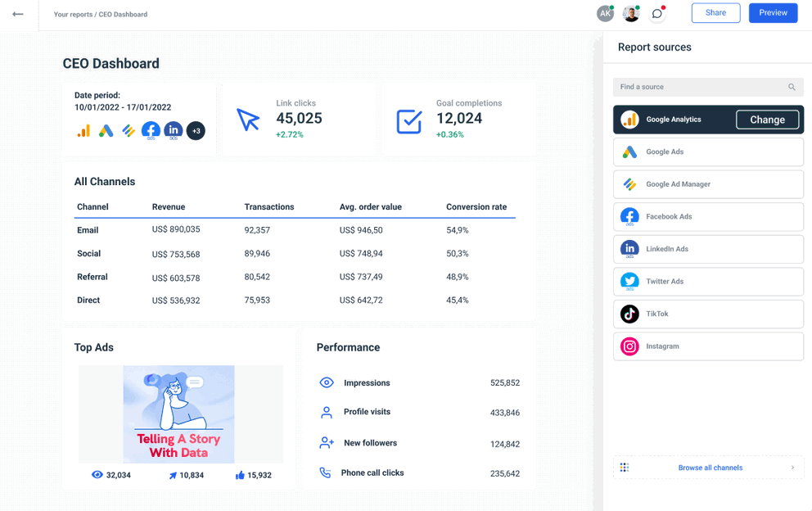This screenshot has width=812, height=511.
Task: Click the Telling A Story With Data ad thumbnail
Action: click(178, 414)
